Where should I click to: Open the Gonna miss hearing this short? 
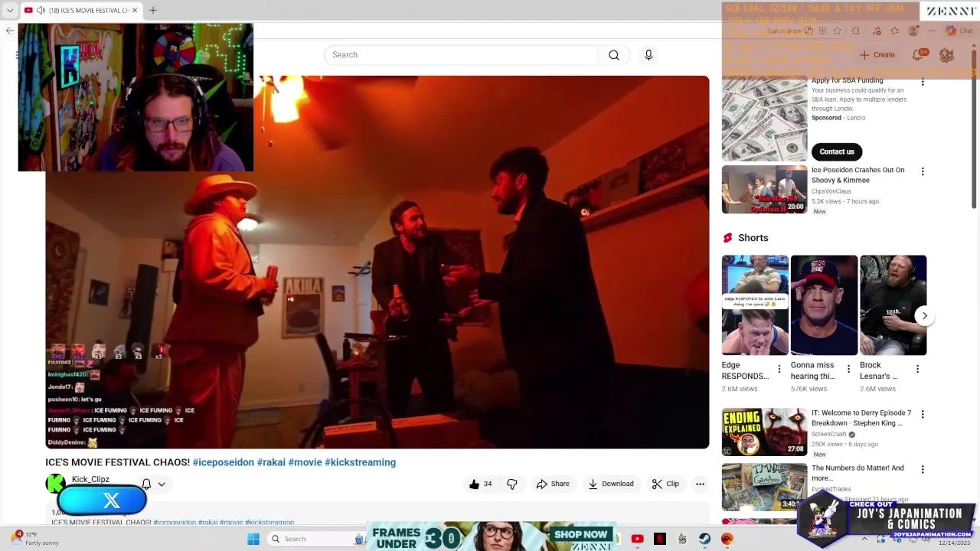[824, 305]
